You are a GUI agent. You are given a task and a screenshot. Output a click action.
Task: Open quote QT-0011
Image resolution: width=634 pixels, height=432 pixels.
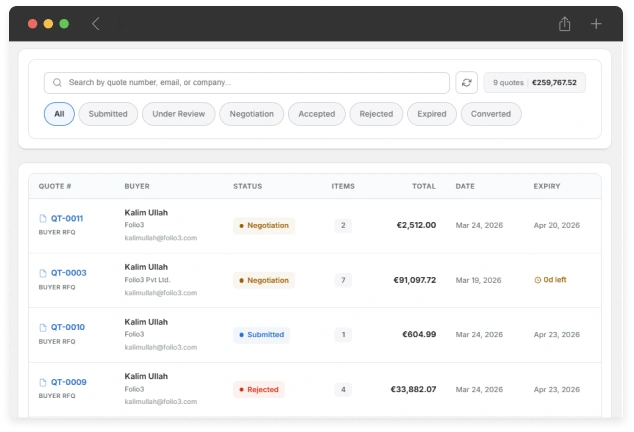[67, 218]
